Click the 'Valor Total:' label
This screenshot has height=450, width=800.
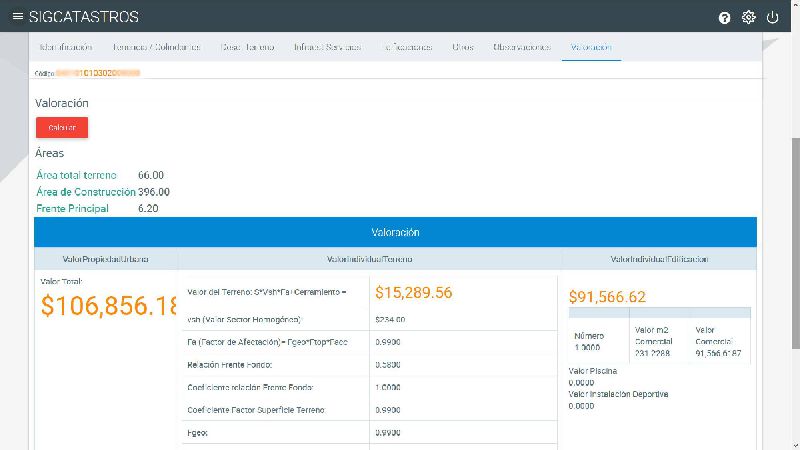(61, 281)
